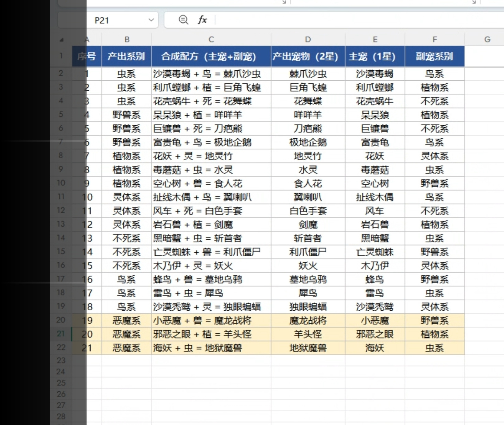The width and height of the screenshot is (504, 425).
Task: Open the Name Box dropdown arrow
Action: pos(151,20)
